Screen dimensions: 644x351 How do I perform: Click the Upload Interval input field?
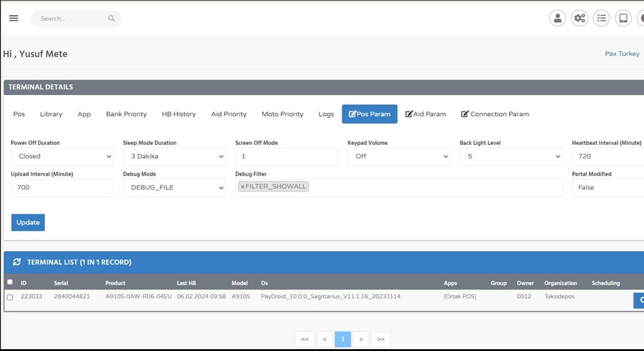(62, 187)
